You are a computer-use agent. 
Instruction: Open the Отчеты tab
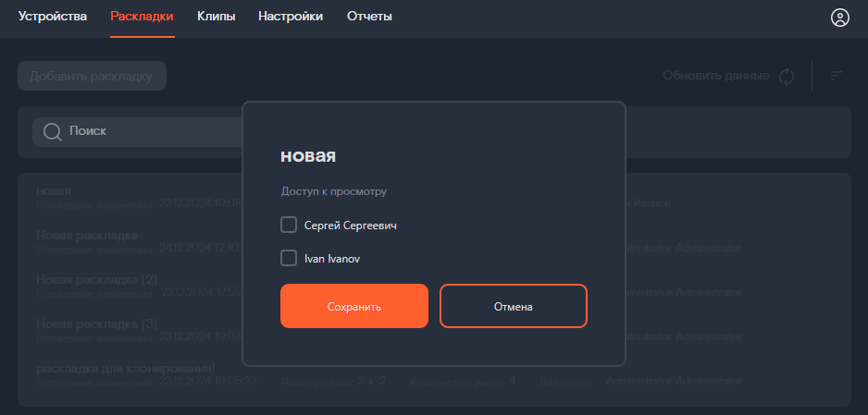click(x=369, y=17)
